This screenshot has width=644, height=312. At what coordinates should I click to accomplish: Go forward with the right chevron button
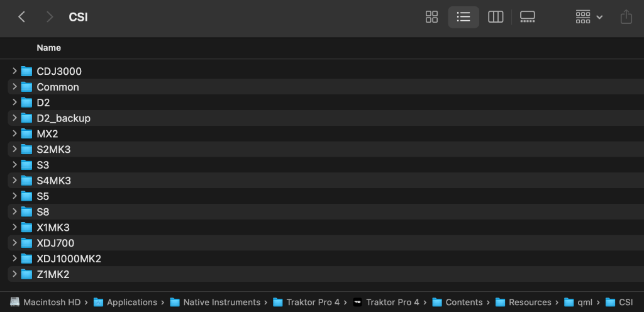coord(50,17)
